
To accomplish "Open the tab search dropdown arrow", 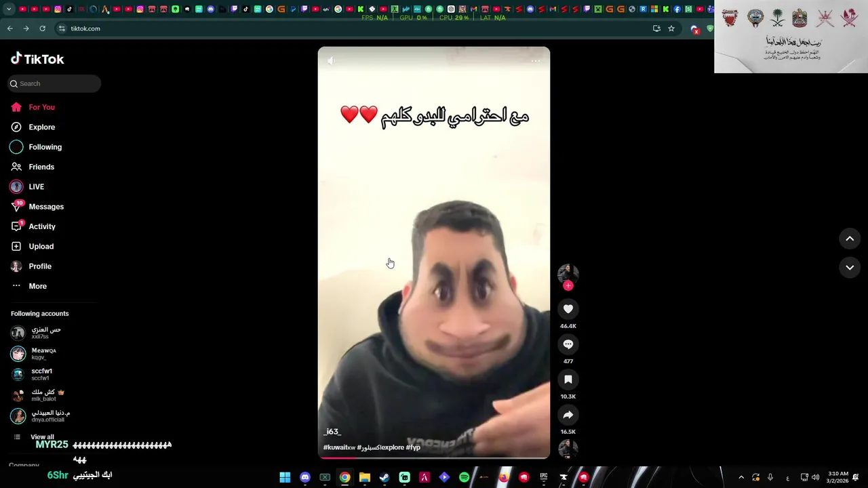I will point(9,9).
